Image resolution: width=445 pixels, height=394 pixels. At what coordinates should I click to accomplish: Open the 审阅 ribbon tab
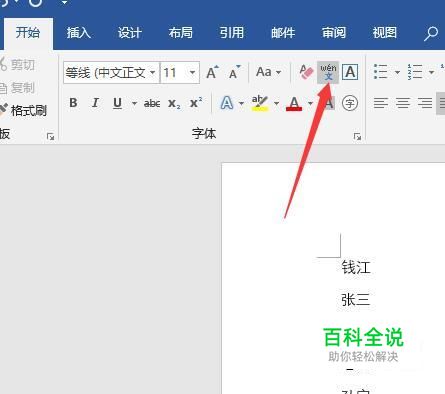click(x=334, y=33)
